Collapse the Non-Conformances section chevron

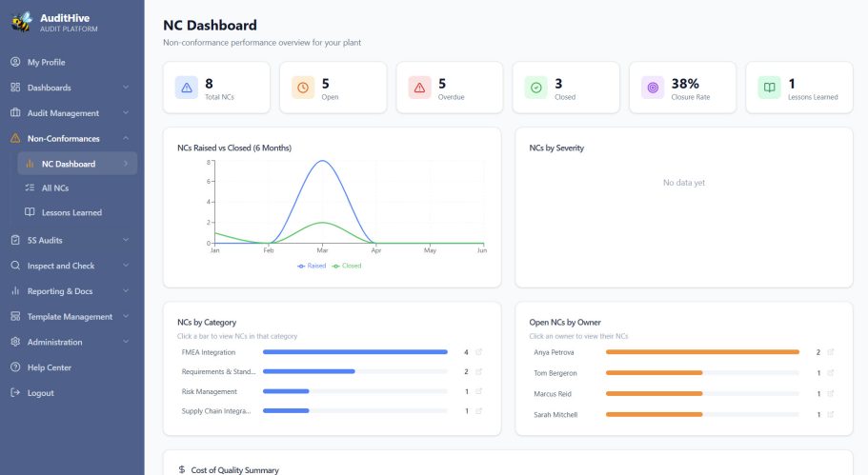click(126, 138)
